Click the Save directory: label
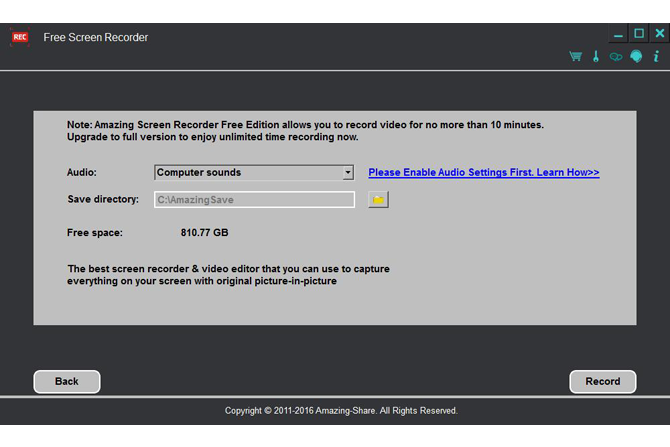 pos(103,200)
